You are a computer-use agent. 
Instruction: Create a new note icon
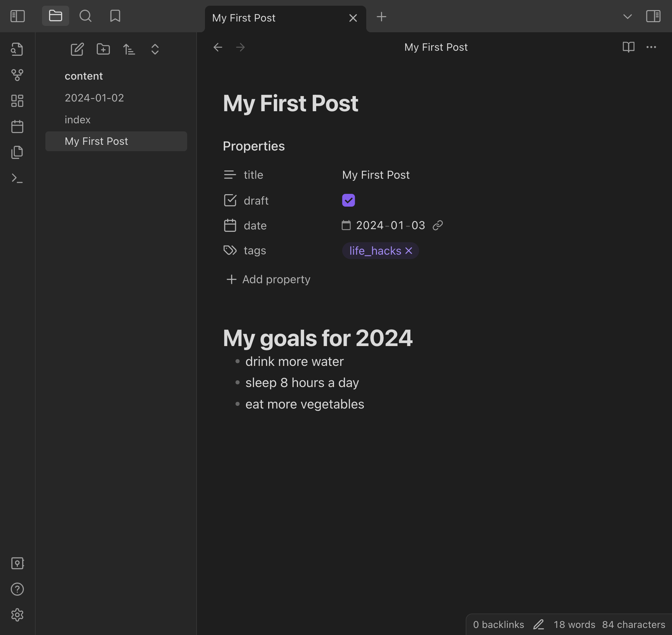pyautogui.click(x=77, y=49)
